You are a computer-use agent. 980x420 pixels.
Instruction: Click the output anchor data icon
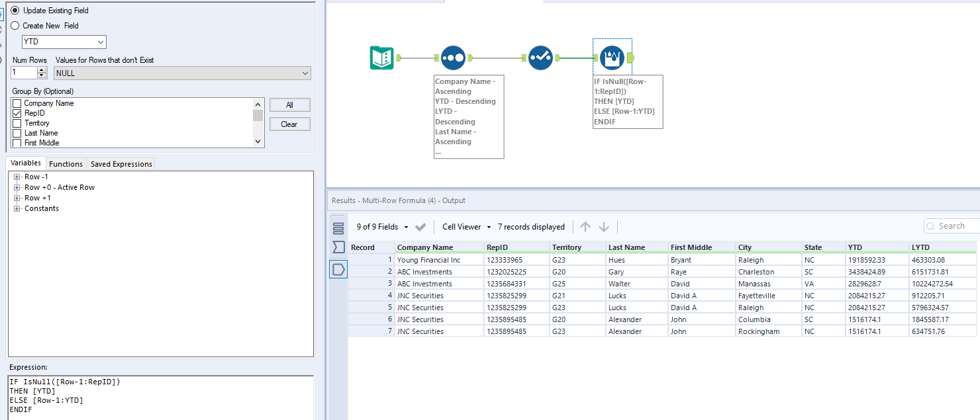(x=338, y=269)
